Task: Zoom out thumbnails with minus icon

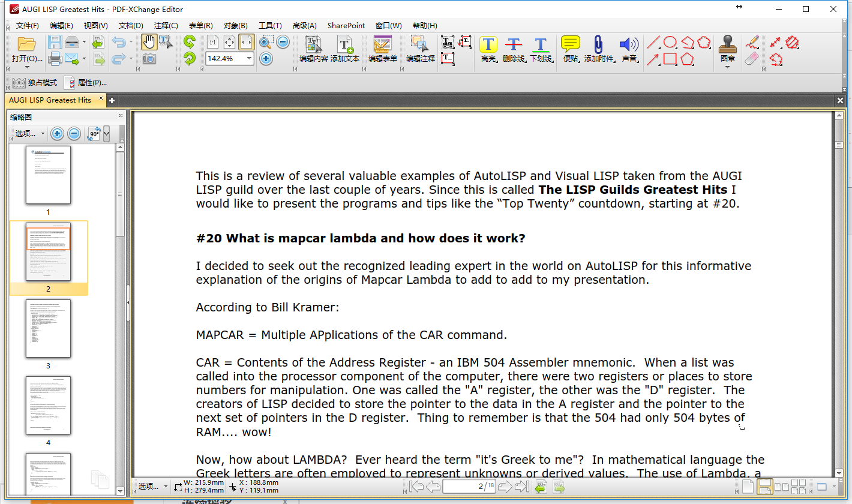Action: pos(74,133)
